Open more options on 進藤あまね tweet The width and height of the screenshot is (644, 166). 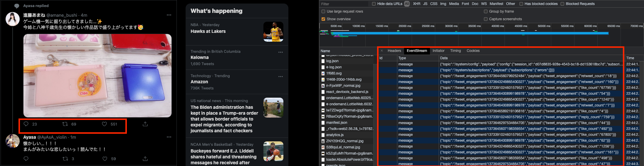tap(169, 15)
